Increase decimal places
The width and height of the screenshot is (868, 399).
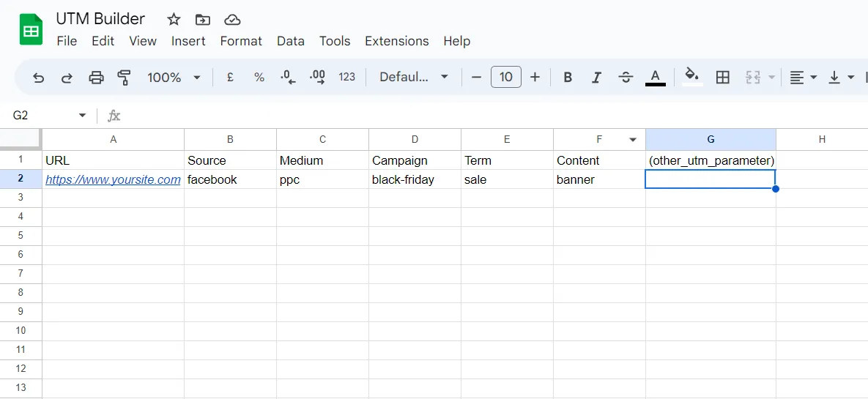[x=317, y=78]
